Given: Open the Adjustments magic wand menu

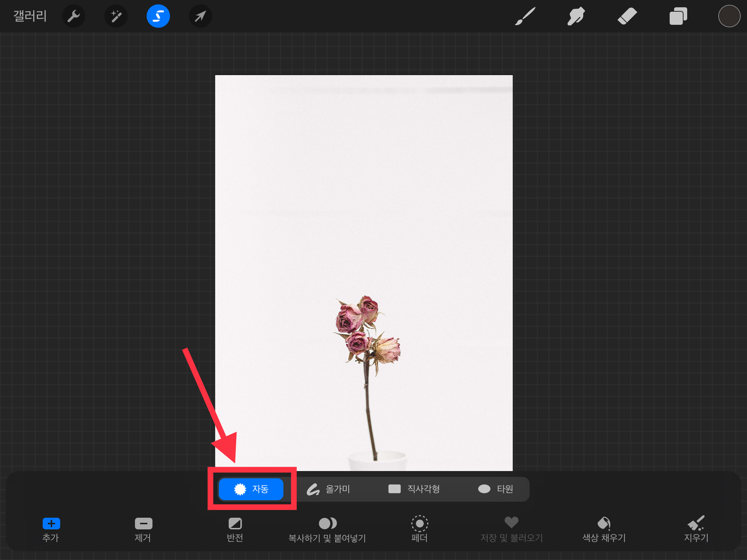Looking at the screenshot, I should click(x=116, y=16).
